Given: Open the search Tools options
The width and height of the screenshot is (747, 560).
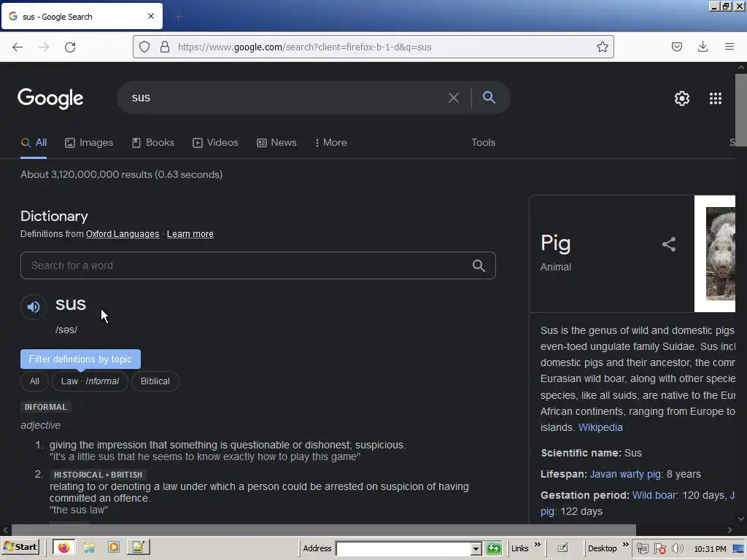Looking at the screenshot, I should click(x=483, y=142).
